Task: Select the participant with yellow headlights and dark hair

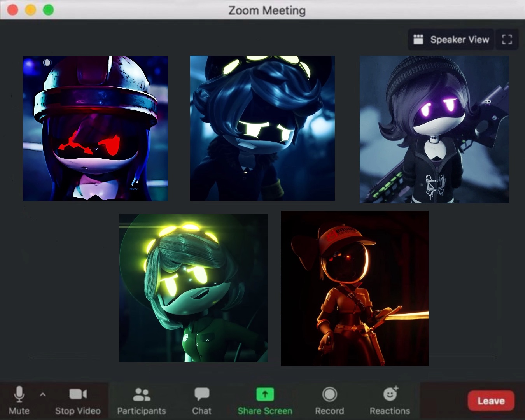Action: tap(262, 128)
